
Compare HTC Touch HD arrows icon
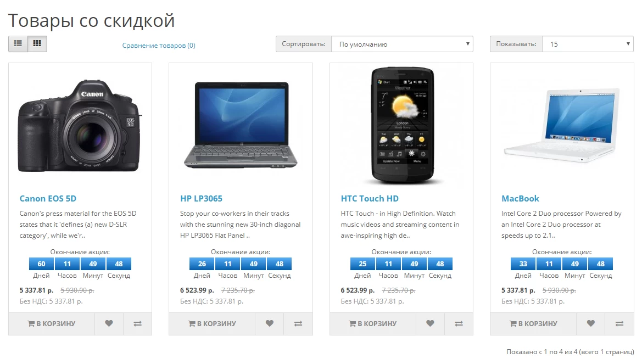point(459,323)
